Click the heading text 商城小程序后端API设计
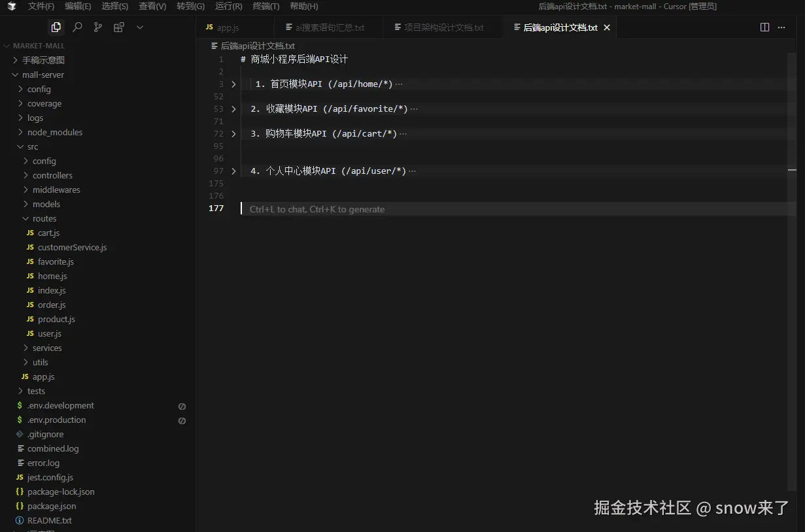This screenshot has width=805, height=532. pyautogui.click(x=300, y=59)
